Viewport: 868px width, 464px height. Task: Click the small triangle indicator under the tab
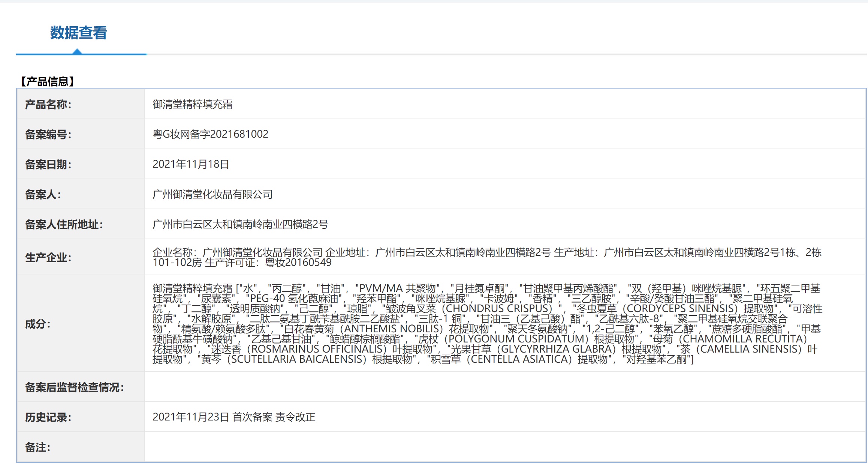77,51
